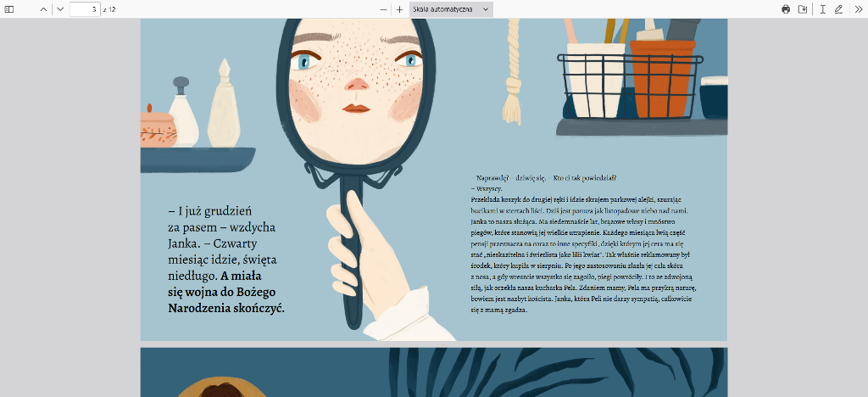The image size is (868, 397).
Task: Save the PDF with the download icon
Action: (x=803, y=9)
